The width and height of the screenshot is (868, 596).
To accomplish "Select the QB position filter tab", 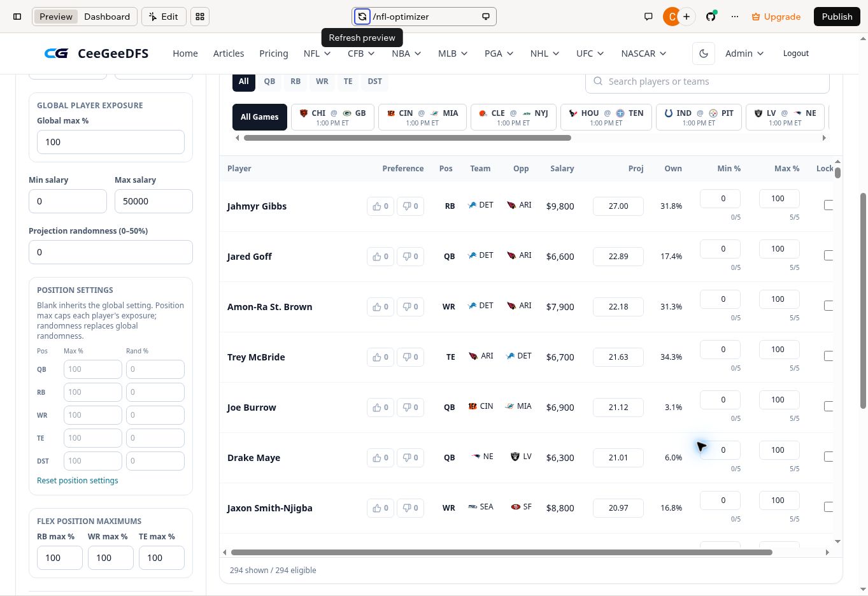I will click(269, 82).
